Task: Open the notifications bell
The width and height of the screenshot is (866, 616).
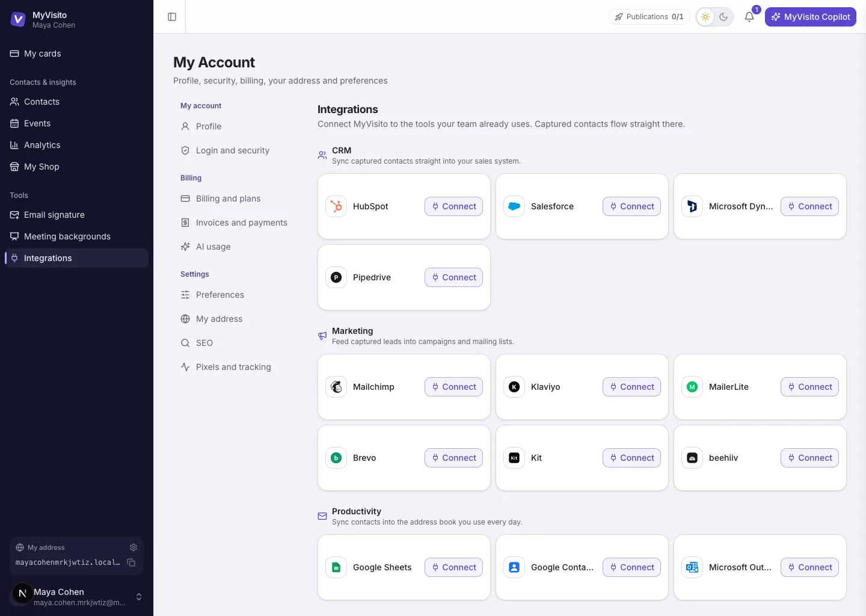Action: click(x=749, y=17)
